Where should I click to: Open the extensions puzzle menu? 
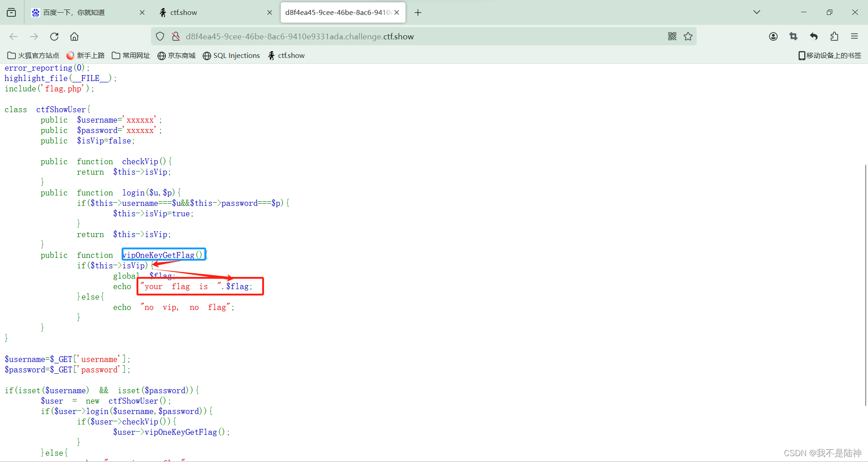834,36
